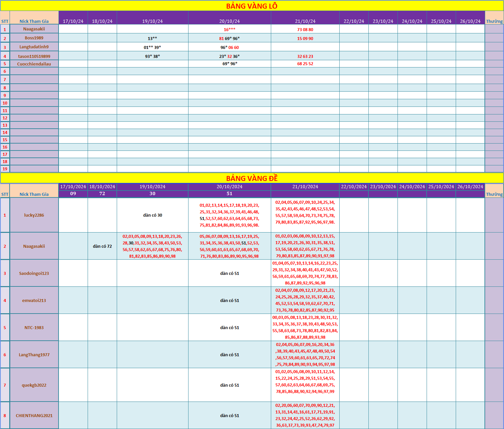
Task: Click the "16***" cell in Naagasakii's row
Action: point(230,29)
